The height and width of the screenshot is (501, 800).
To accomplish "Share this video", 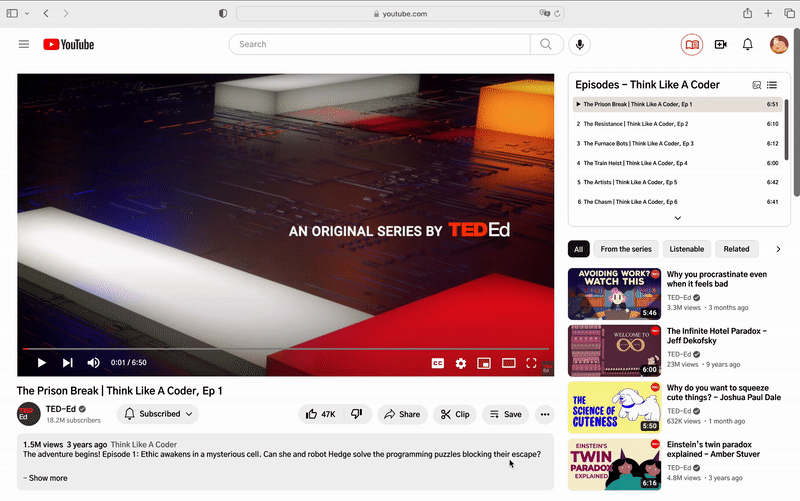I will click(402, 414).
